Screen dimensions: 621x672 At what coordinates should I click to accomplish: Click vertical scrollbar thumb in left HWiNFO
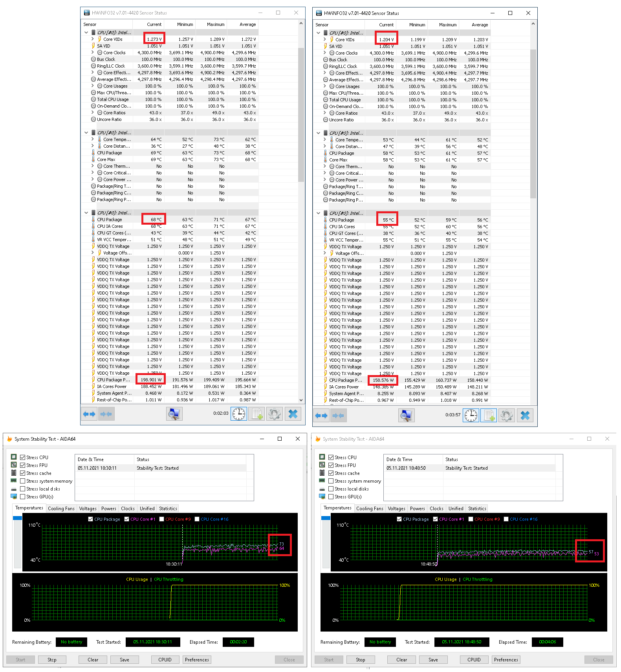301,115
